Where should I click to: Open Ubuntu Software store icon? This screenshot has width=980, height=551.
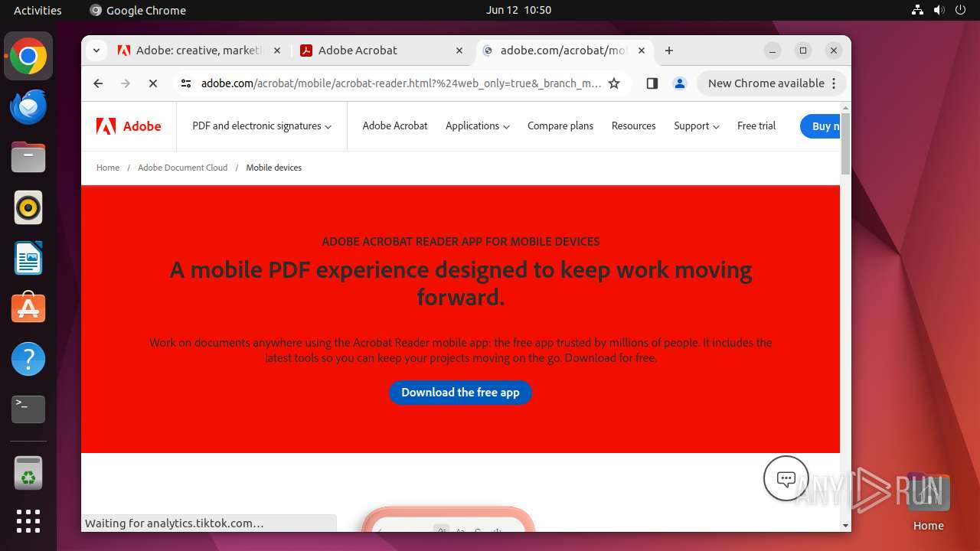[x=28, y=308]
